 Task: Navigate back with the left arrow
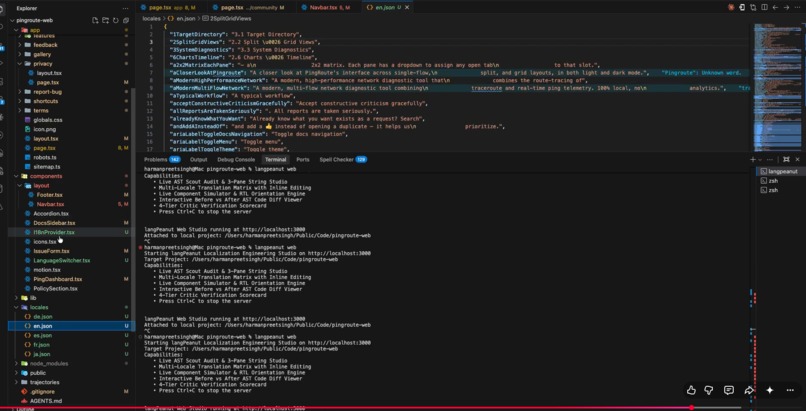tap(776, 7)
